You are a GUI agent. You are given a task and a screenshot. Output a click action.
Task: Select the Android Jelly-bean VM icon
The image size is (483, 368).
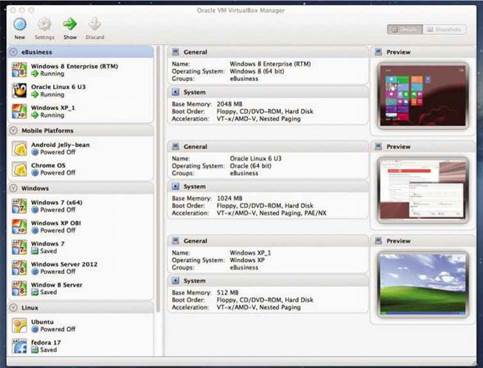coord(19,149)
